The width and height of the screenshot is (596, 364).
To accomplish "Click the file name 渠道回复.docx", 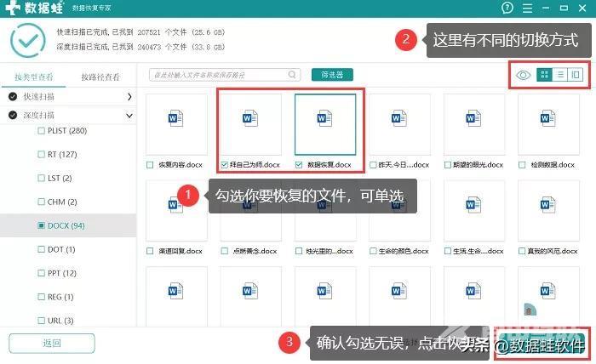I will (x=181, y=251).
